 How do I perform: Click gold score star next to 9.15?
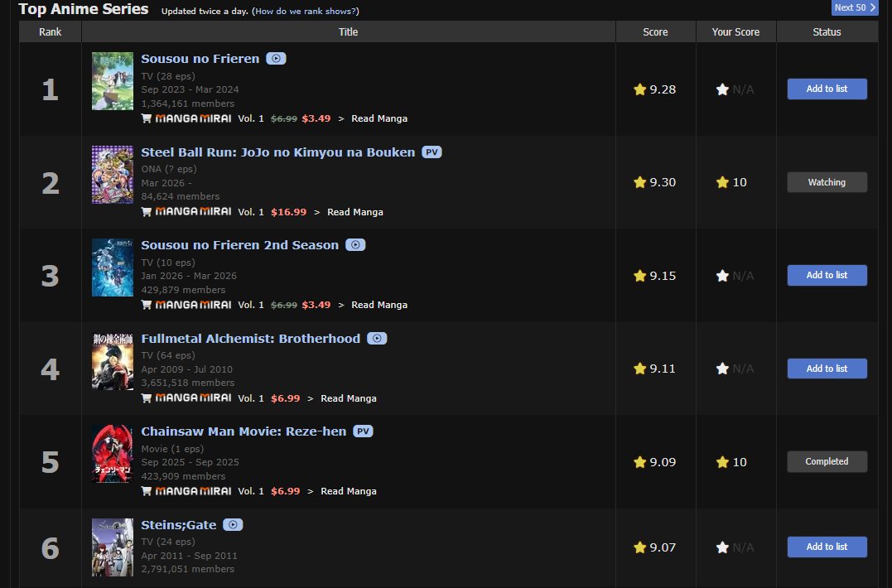click(x=640, y=276)
